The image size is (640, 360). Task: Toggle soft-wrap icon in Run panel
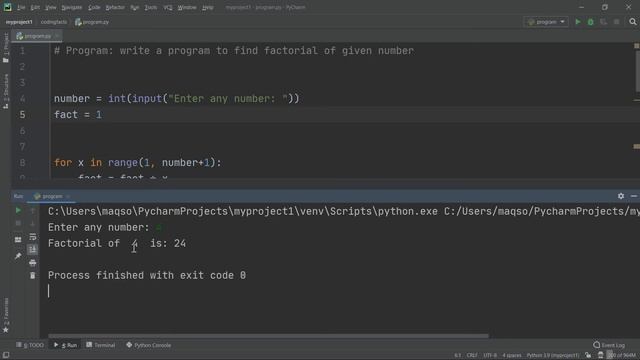click(33, 237)
